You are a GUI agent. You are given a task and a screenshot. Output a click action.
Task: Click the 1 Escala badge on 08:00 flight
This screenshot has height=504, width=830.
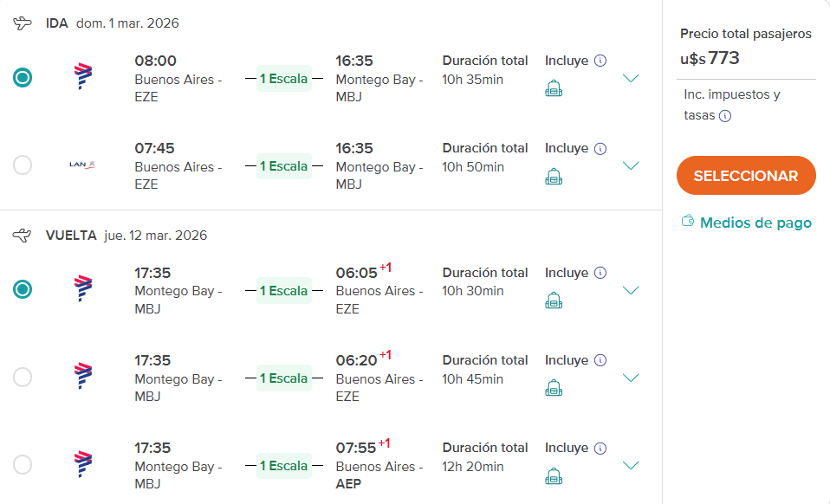pyautogui.click(x=283, y=79)
